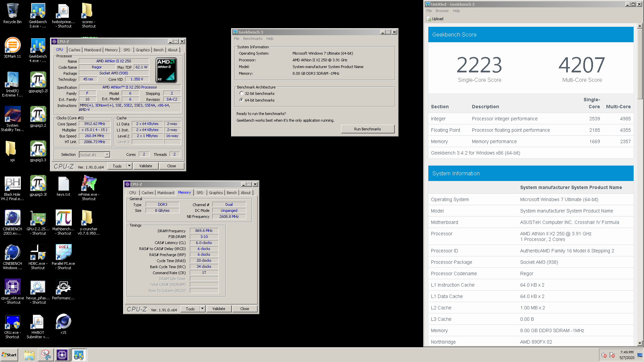Open the Recycle Bin desktop icon
Viewport: 644px width, 362px height.
pos(12,13)
